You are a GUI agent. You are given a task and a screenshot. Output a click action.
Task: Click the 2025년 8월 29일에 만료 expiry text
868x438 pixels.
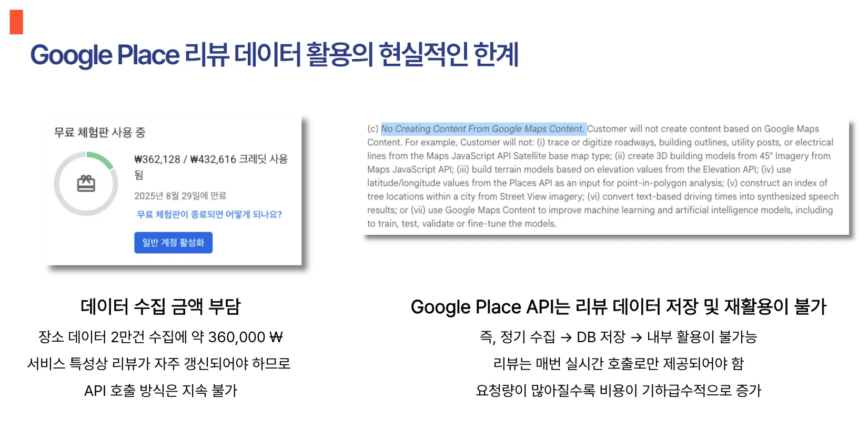pos(180,196)
